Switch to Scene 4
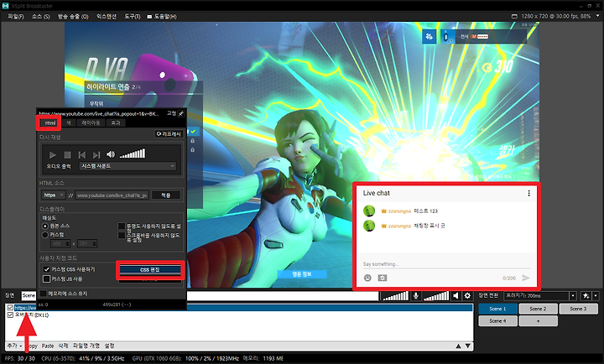The image size is (604, 364). pyautogui.click(x=497, y=321)
